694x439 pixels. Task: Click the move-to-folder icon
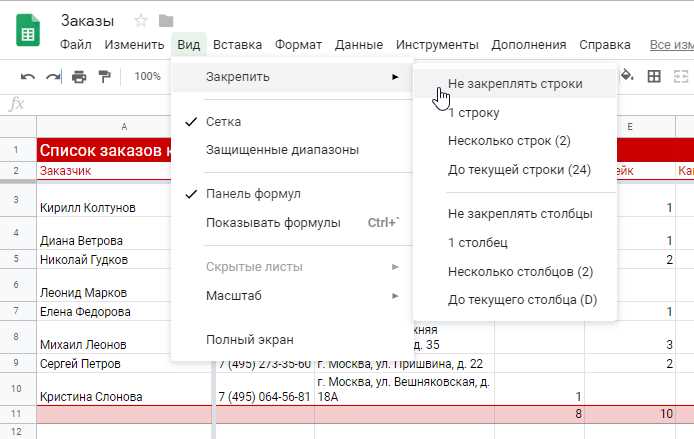(x=166, y=21)
